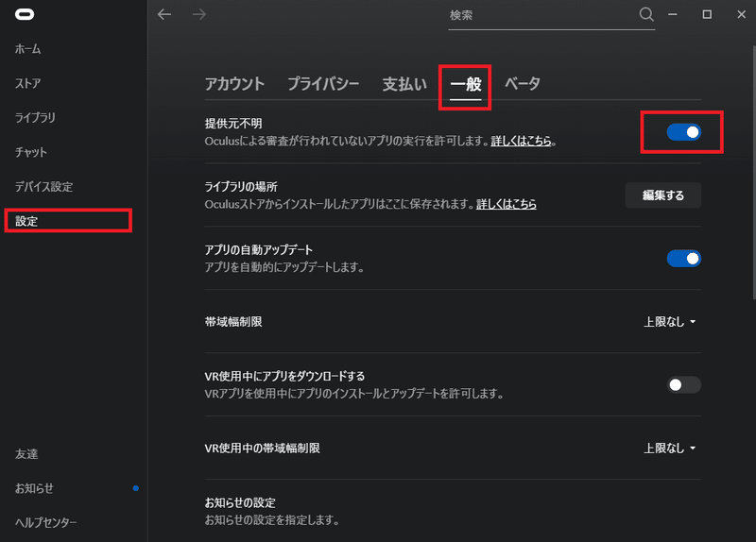Click the Oculus logo icon
The image size is (756, 542).
coord(25,14)
